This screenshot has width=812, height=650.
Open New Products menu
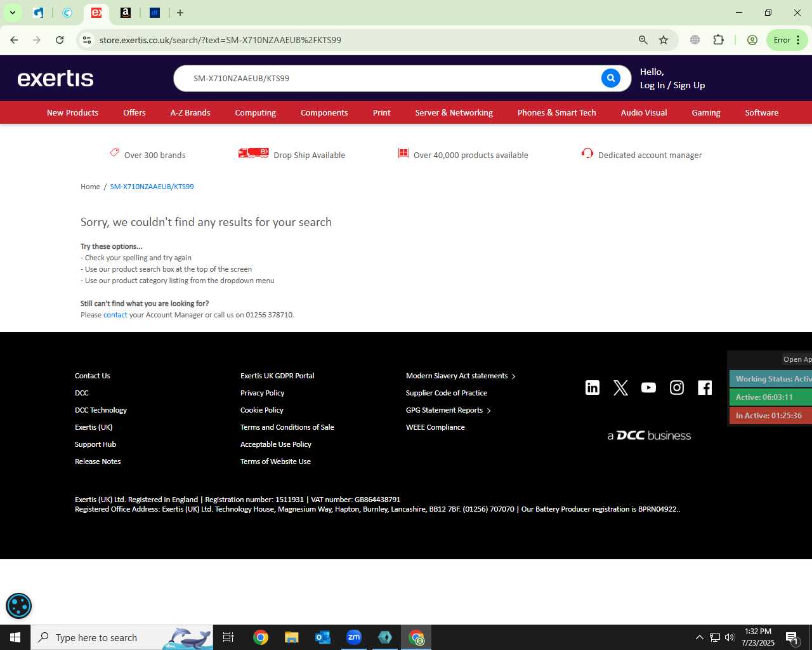72,112
